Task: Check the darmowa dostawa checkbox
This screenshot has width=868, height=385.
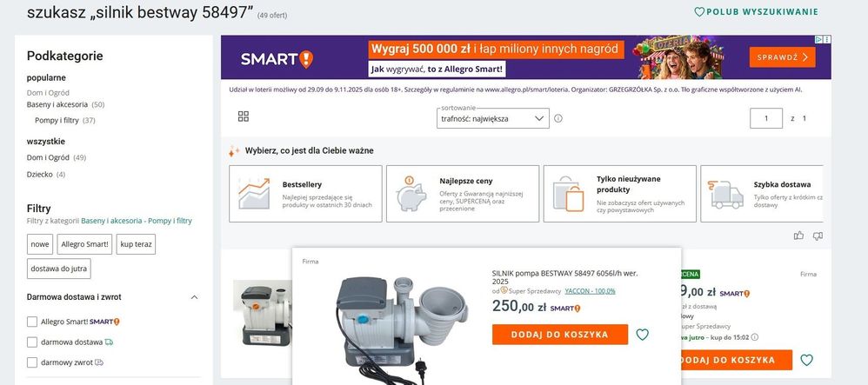Action: click(32, 342)
